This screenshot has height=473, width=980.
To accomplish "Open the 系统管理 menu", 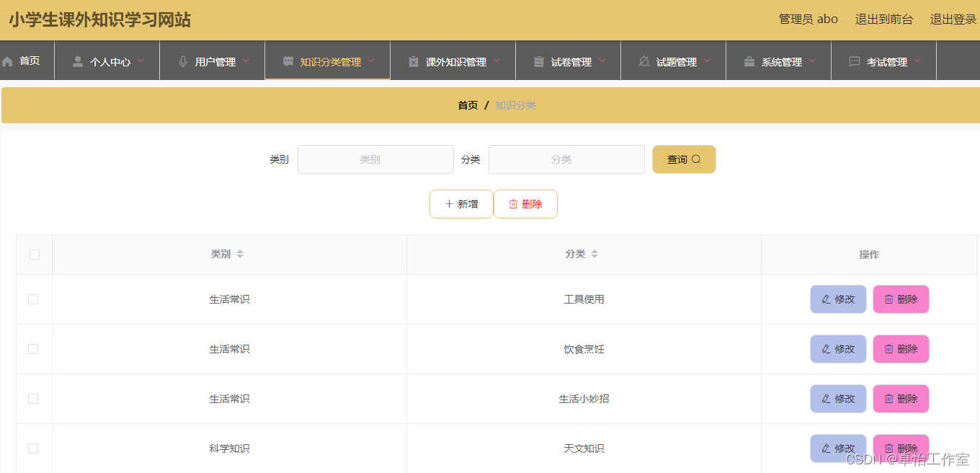I will coord(779,61).
